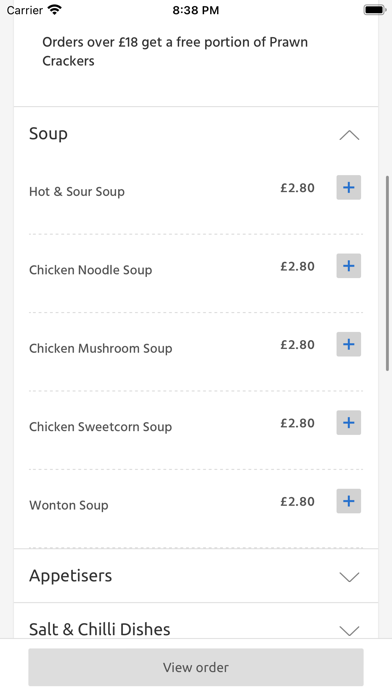Open the Appetisers category heading
The width and height of the screenshot is (392, 696).
[x=71, y=576]
